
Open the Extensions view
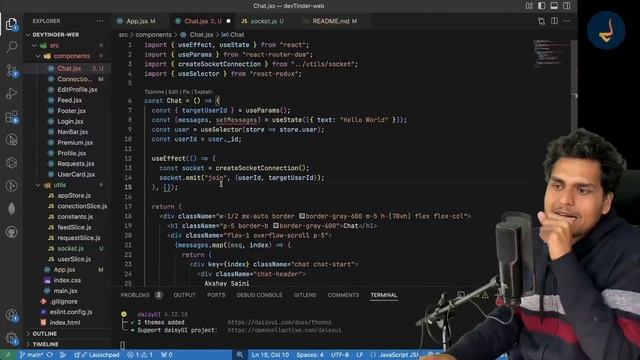coord(11,117)
